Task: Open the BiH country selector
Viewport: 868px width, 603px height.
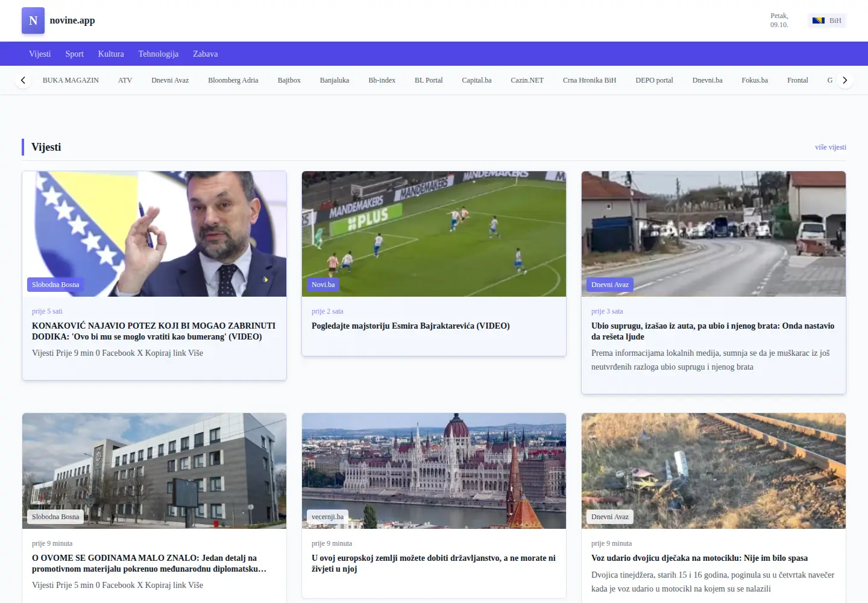Action: pyautogui.click(x=827, y=21)
